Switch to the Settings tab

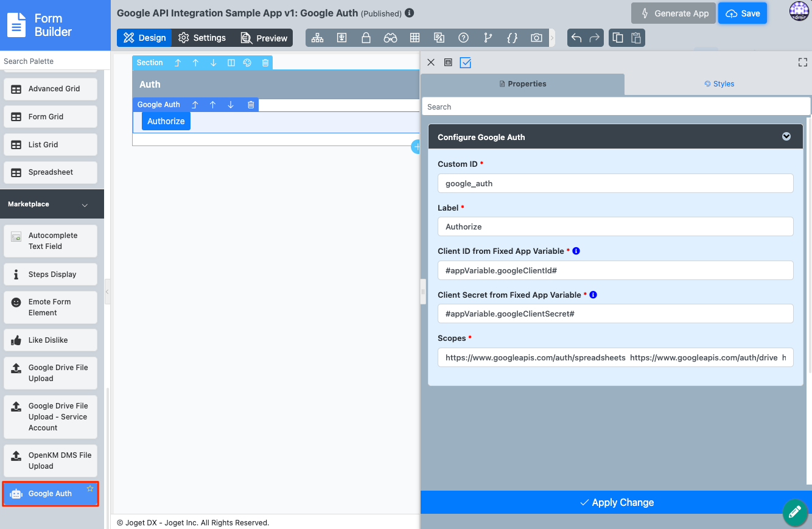[202, 38]
